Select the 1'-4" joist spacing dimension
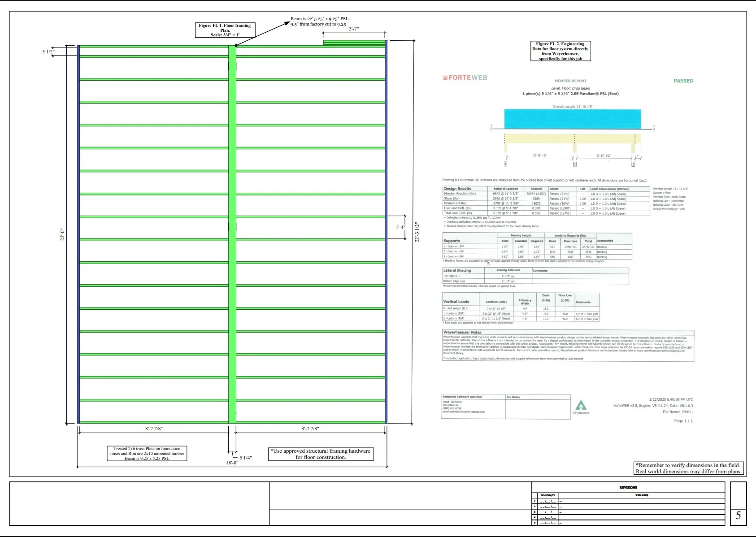Screen dimensions: 756x537 [400, 227]
